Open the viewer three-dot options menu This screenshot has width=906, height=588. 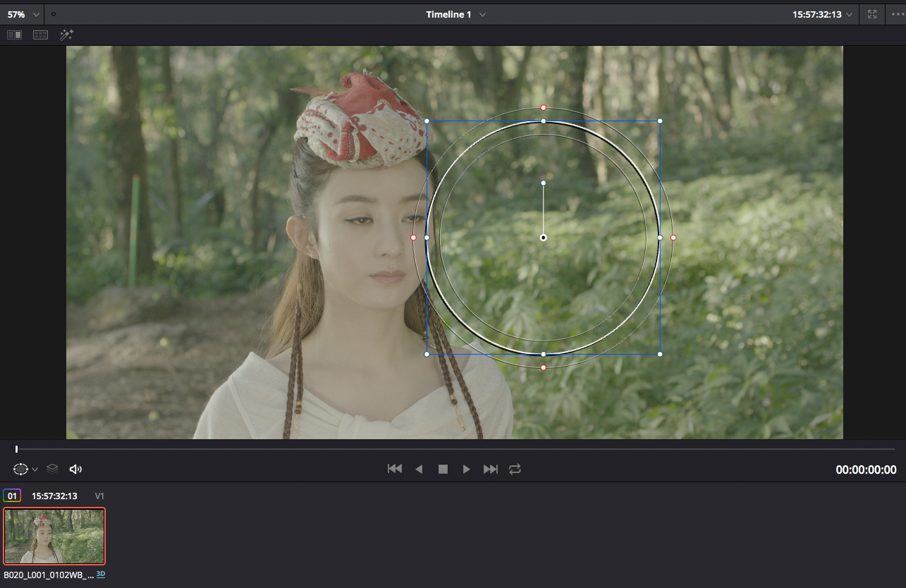896,14
